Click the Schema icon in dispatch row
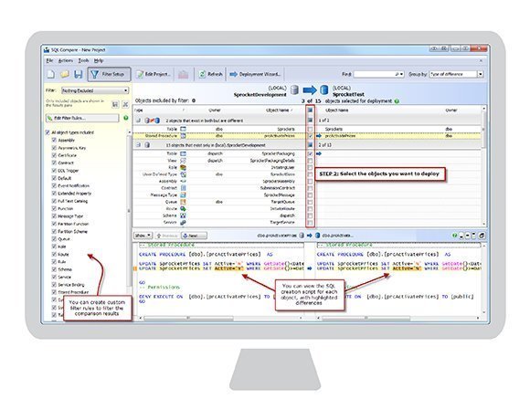Image resolution: width=530 pixels, height=420 pixels. click(x=183, y=215)
